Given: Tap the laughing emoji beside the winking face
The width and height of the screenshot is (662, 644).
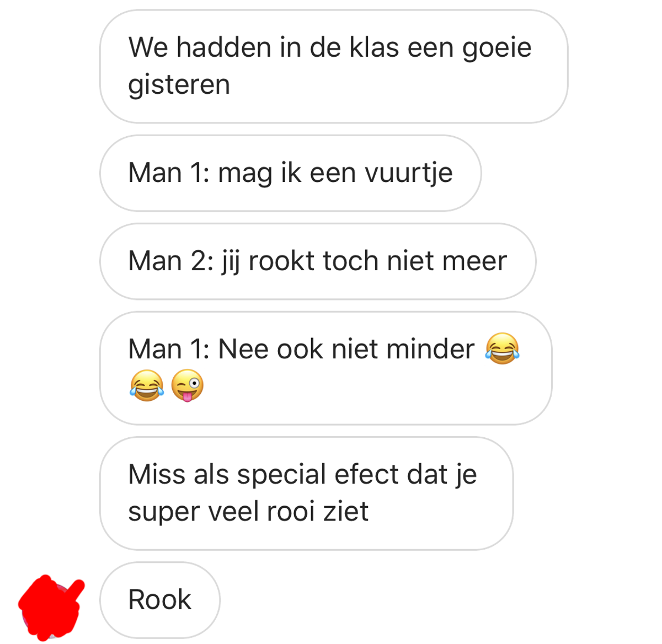Looking at the screenshot, I should (147, 385).
